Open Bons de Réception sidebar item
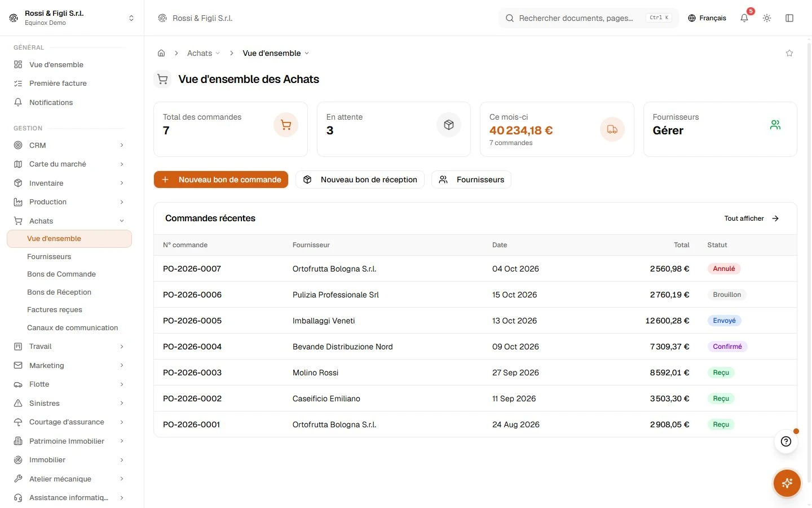 click(x=59, y=292)
